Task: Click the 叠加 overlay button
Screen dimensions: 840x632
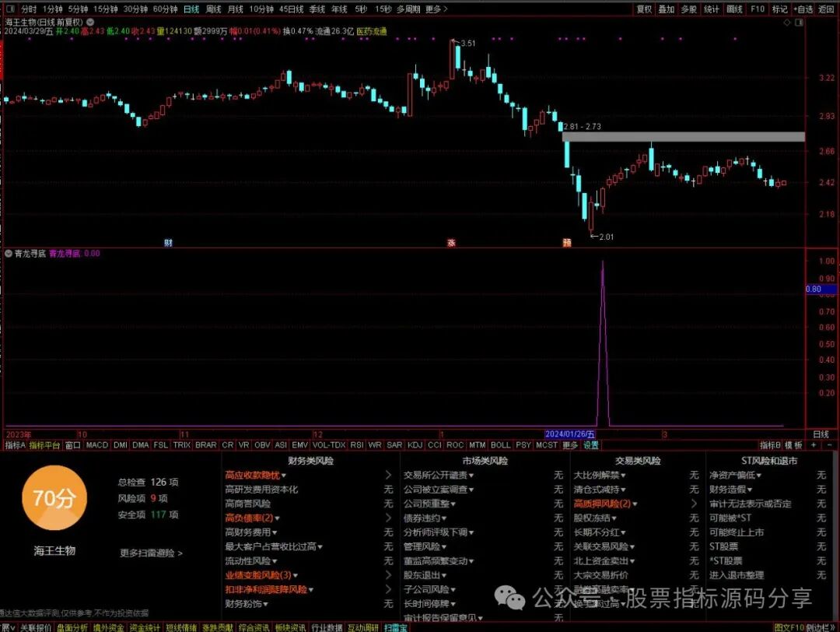Action: click(667, 9)
